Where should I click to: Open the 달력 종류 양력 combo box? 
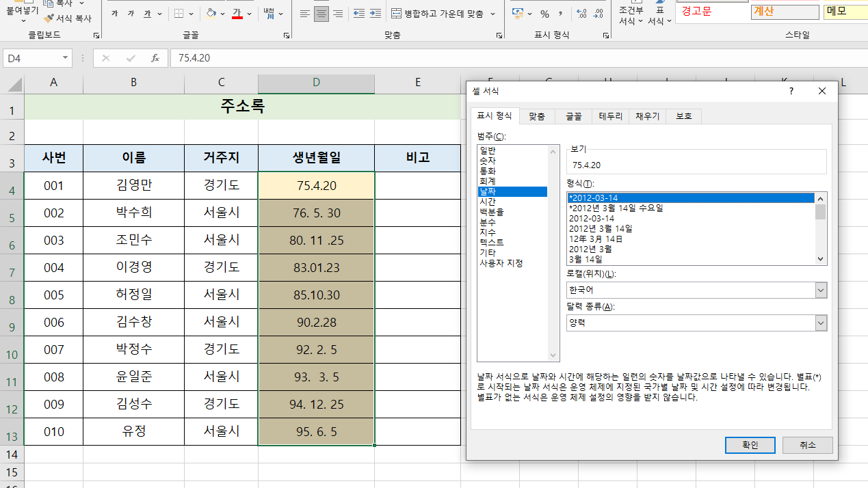coord(696,323)
